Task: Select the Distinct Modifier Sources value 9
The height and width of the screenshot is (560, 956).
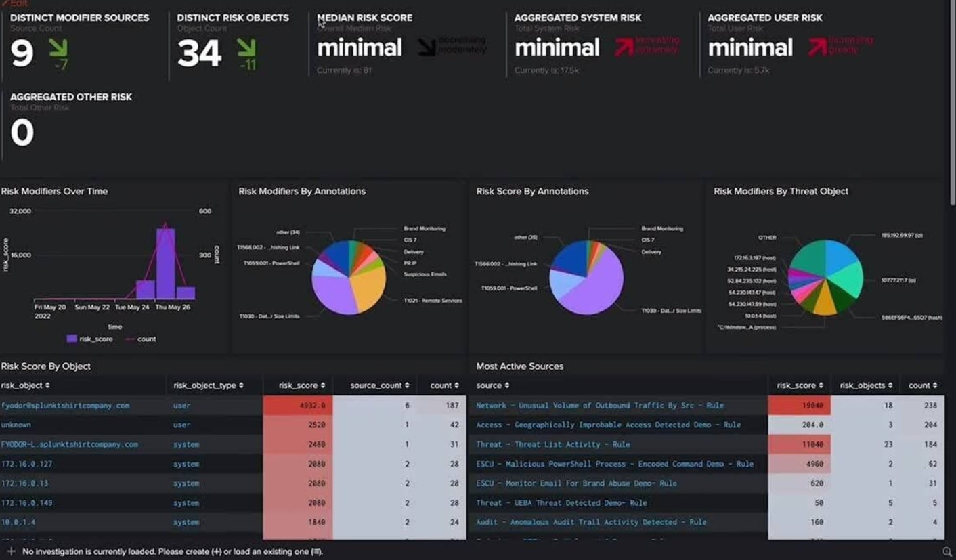Action: pyautogui.click(x=22, y=53)
